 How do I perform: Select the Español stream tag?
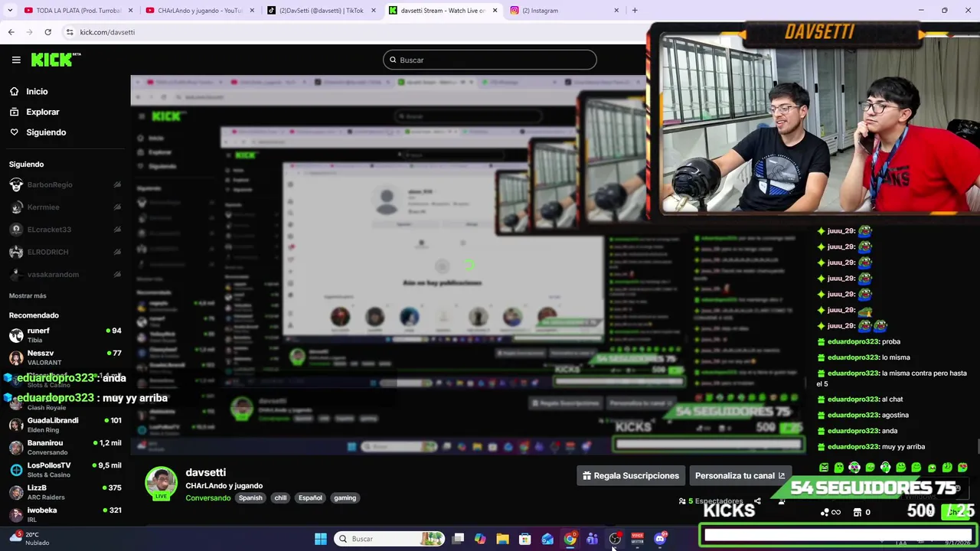tap(310, 497)
